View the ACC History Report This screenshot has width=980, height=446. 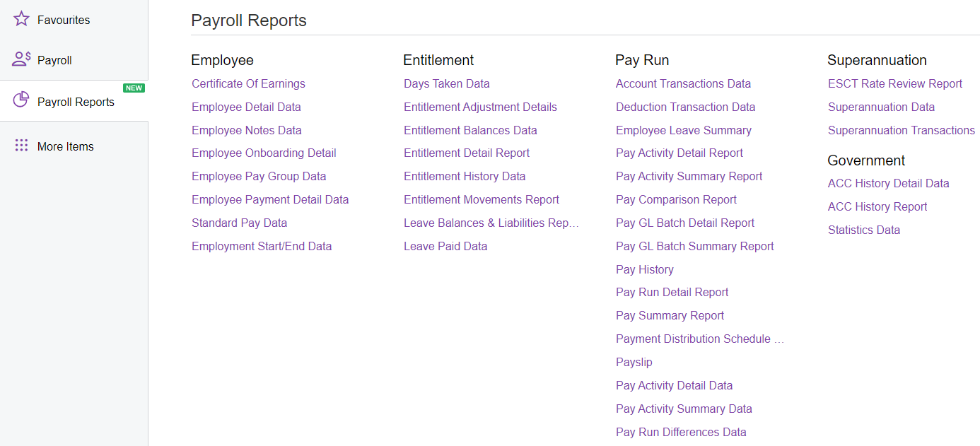(877, 206)
